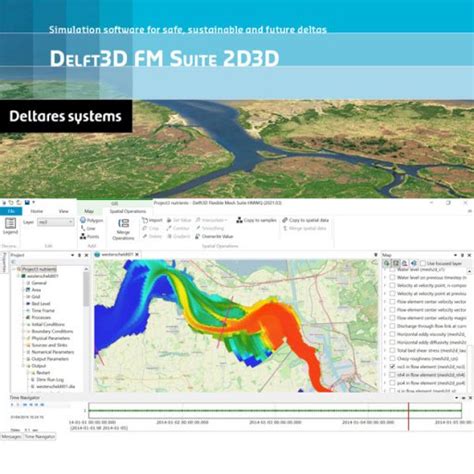Expand the Boundary Conditions tree node
The width and height of the screenshot is (474, 474).
(23, 331)
